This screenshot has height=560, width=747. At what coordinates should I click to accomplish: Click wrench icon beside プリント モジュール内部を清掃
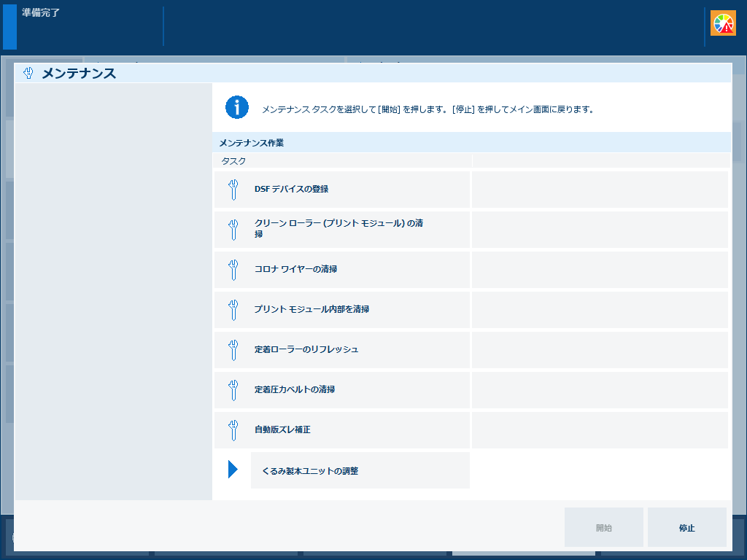[233, 309]
